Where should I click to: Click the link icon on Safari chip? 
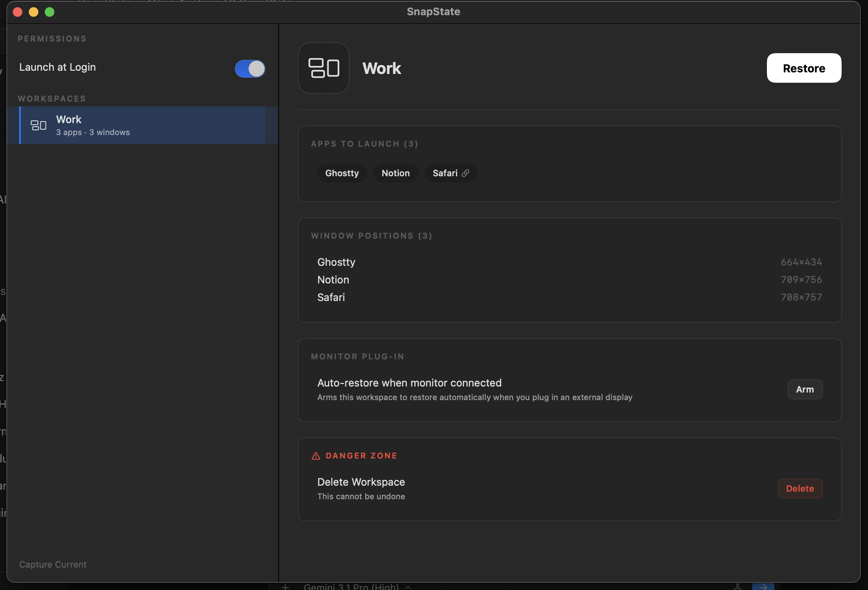(x=466, y=173)
